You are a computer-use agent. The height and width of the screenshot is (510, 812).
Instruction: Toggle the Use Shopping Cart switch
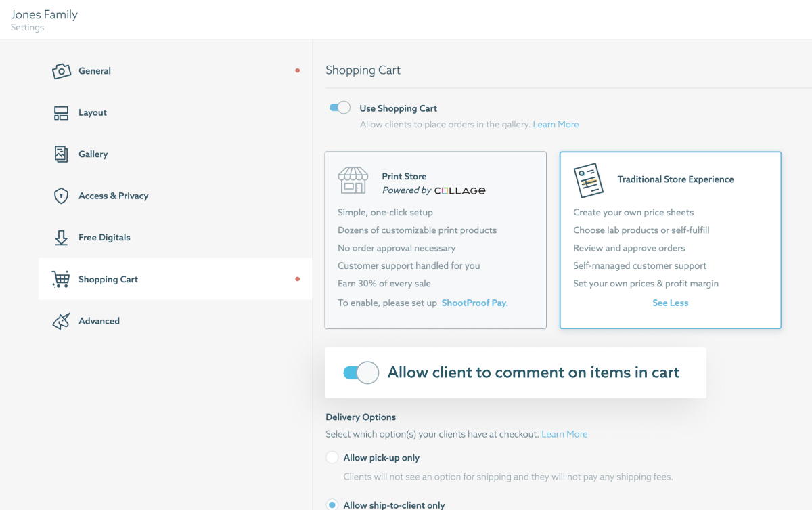coord(340,107)
